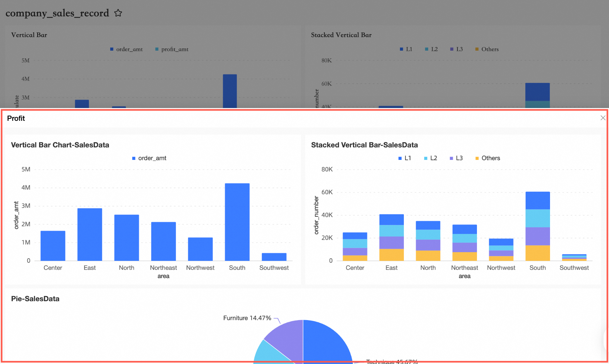Click the Center bar in order_amt chart
609x364 pixels.
(53, 246)
